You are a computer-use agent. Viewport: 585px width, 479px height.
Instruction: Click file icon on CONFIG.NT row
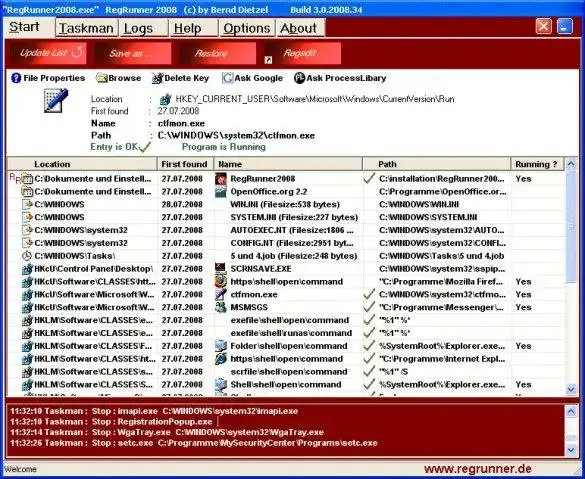click(27, 243)
